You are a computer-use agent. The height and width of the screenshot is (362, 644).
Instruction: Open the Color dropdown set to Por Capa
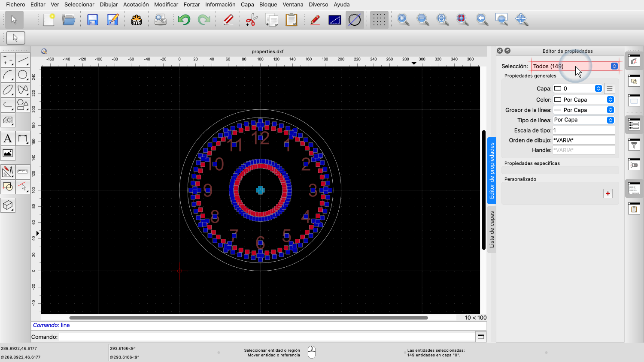(x=583, y=100)
